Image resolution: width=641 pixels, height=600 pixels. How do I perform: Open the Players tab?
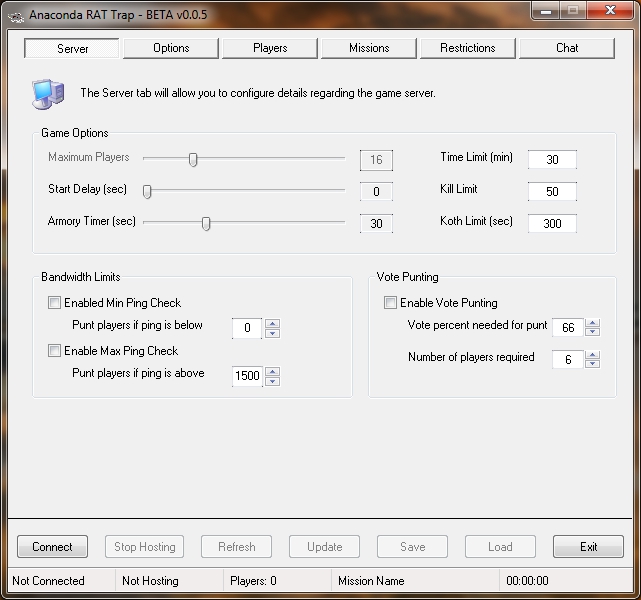(270, 49)
